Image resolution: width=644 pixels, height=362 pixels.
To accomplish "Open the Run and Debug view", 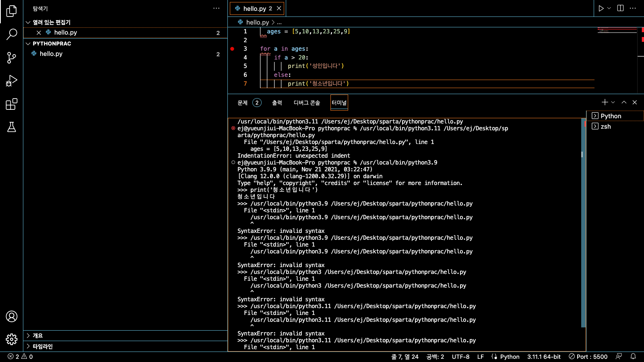I will [12, 81].
